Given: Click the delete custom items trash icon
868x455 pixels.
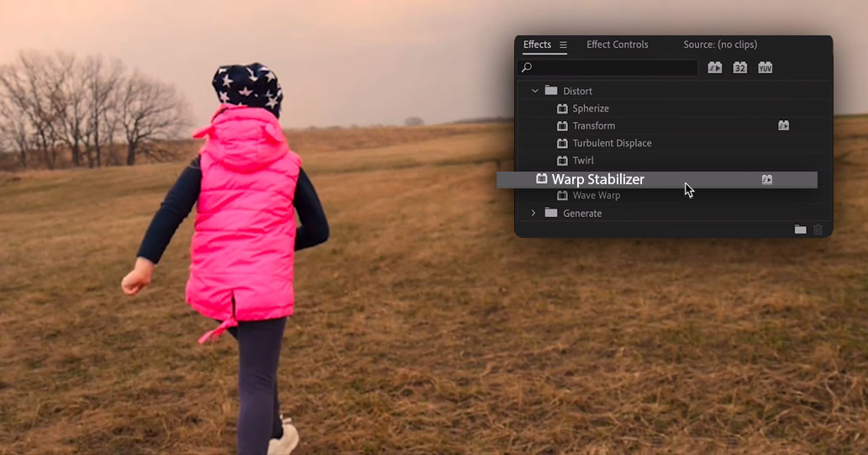Looking at the screenshot, I should 818,230.
